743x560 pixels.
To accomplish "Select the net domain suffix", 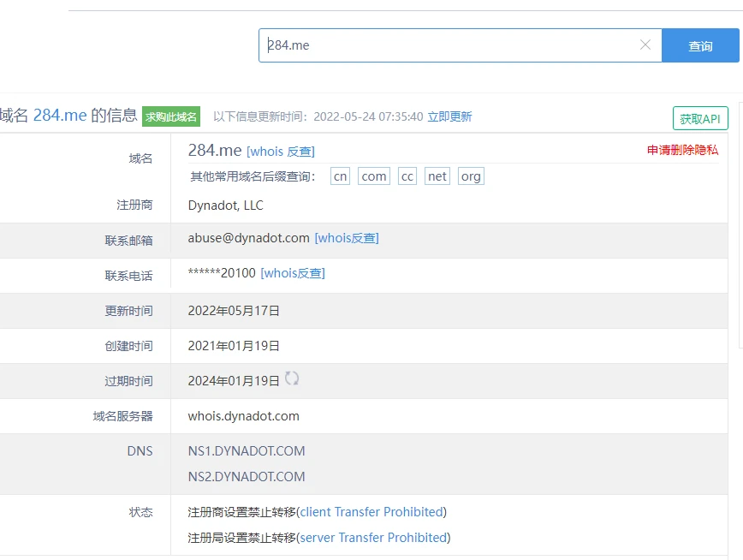I will (x=437, y=176).
